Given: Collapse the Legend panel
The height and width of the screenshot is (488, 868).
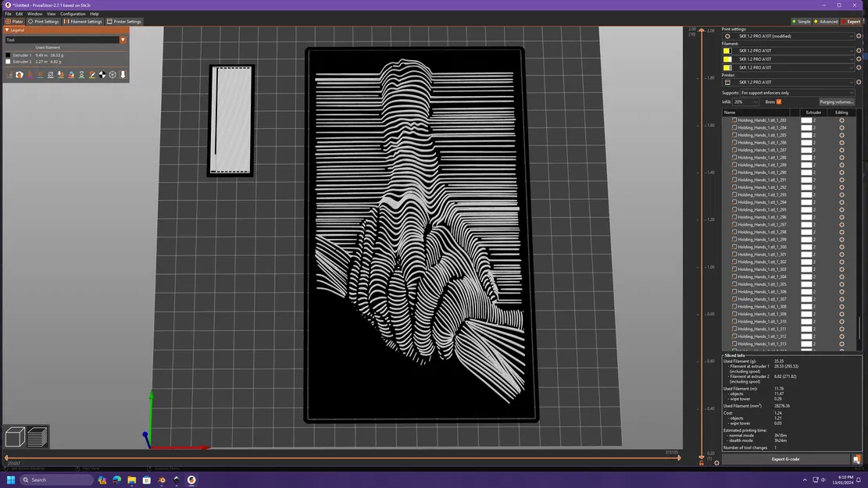Looking at the screenshot, I should tap(7, 30).
